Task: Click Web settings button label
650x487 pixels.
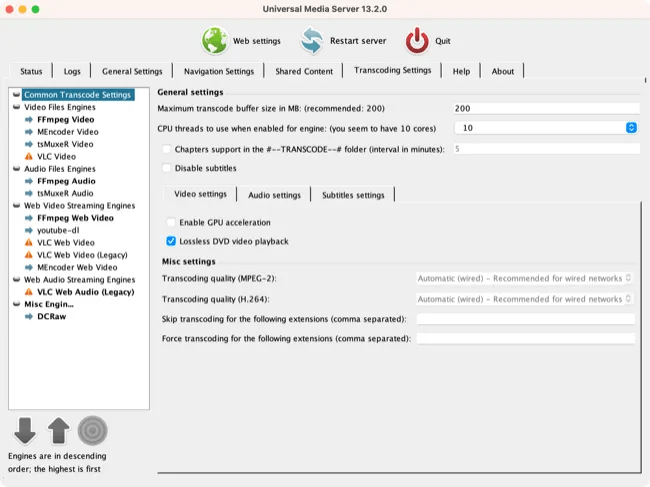Action: pos(257,41)
